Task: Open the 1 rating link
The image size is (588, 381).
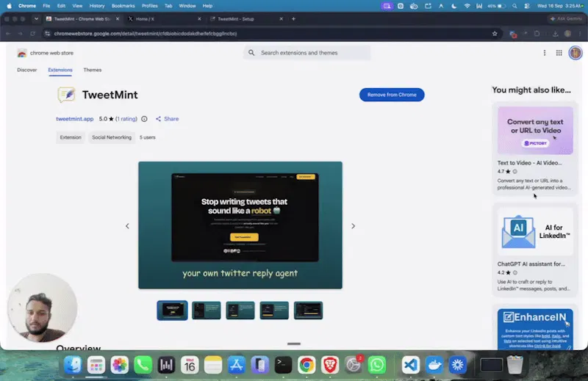Action: [126, 119]
